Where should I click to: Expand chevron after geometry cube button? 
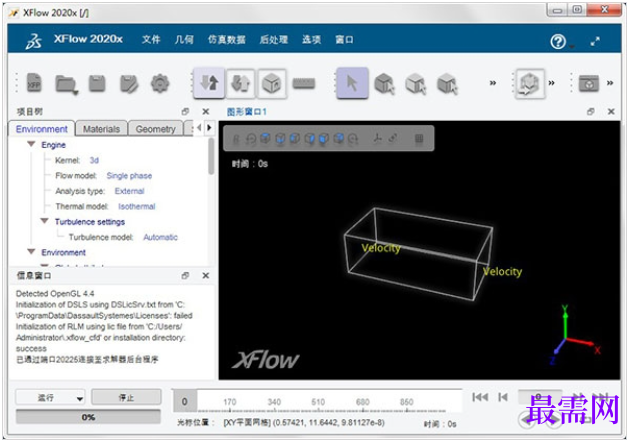pyautogui.click(x=551, y=83)
